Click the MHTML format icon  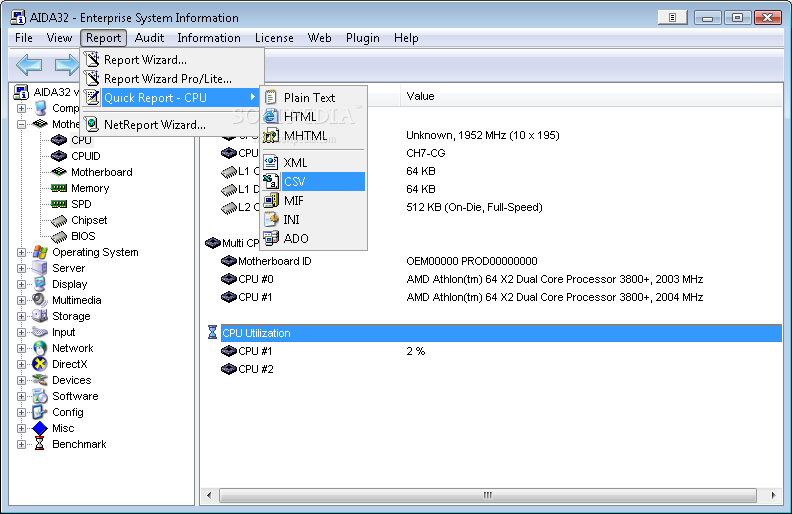pyautogui.click(x=271, y=135)
